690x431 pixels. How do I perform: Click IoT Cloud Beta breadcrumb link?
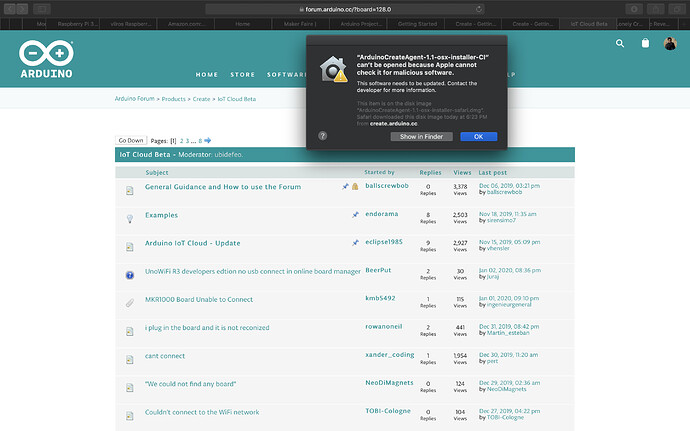pos(237,99)
